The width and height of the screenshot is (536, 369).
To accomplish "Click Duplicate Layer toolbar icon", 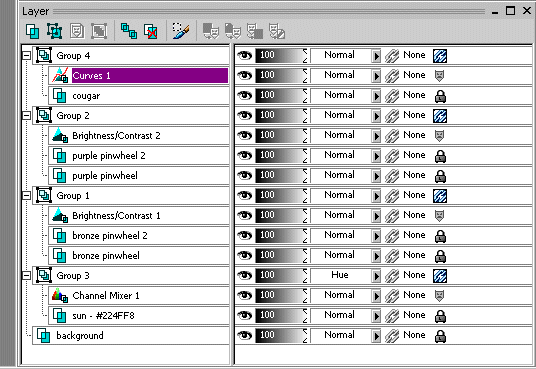I will (129, 31).
